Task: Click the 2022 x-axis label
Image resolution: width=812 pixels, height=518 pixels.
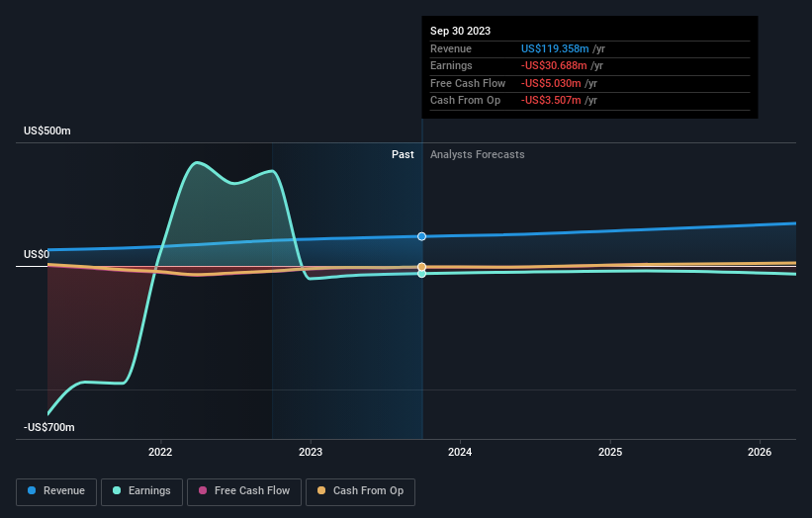Action: [x=160, y=452]
